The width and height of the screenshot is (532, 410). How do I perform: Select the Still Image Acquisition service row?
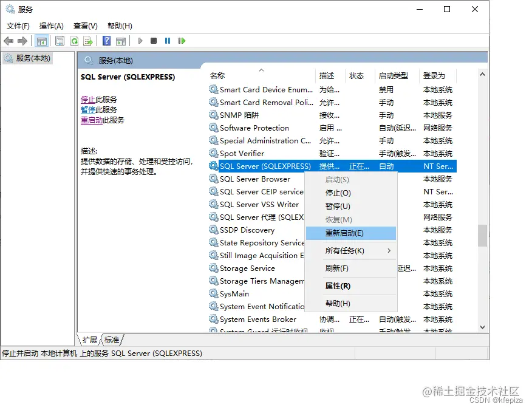[262, 256]
